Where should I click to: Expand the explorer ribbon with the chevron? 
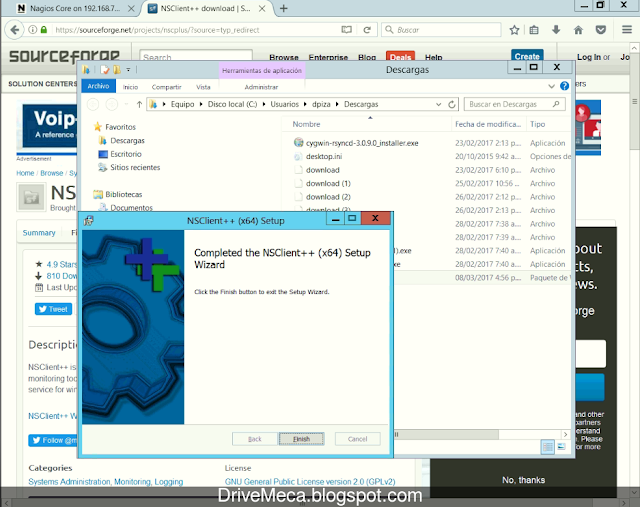click(x=551, y=86)
